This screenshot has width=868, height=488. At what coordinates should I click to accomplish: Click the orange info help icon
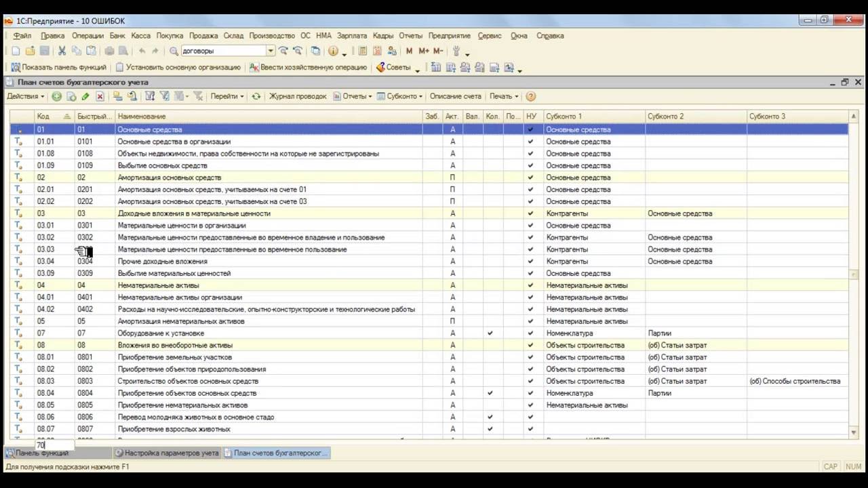tap(333, 51)
